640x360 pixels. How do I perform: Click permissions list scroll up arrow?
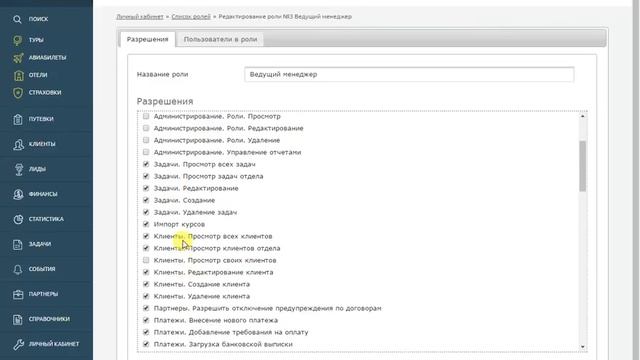click(x=582, y=116)
